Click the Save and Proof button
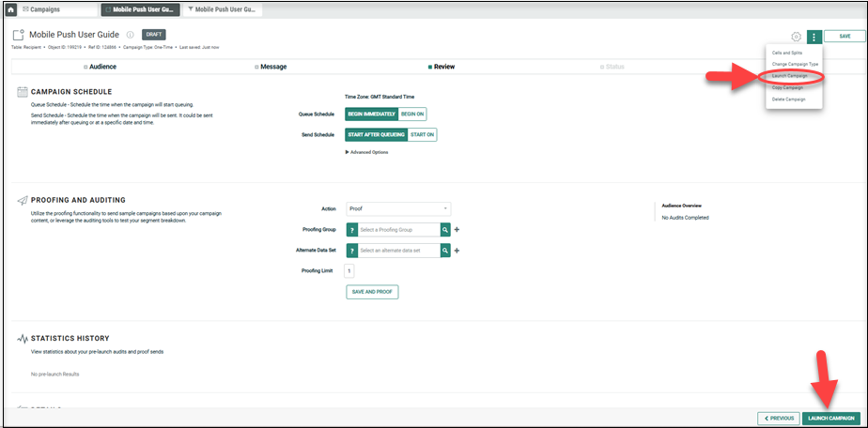Image resolution: width=868 pixels, height=428 pixels. point(372,292)
